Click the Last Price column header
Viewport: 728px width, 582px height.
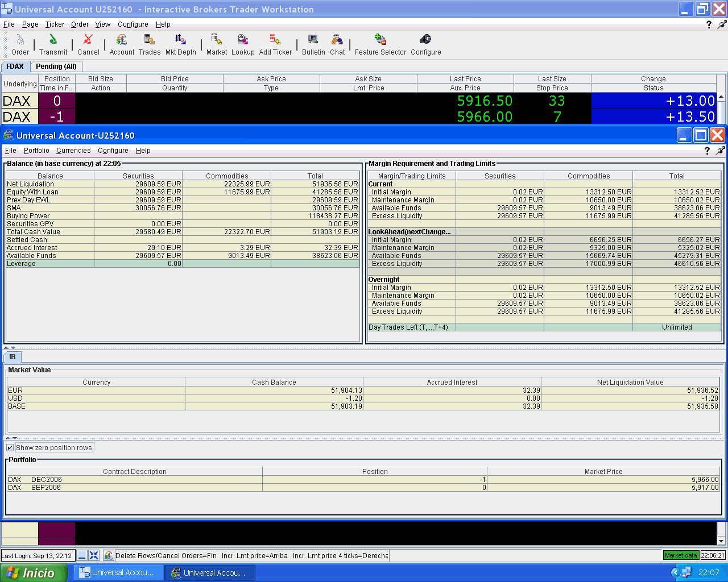tap(465, 79)
